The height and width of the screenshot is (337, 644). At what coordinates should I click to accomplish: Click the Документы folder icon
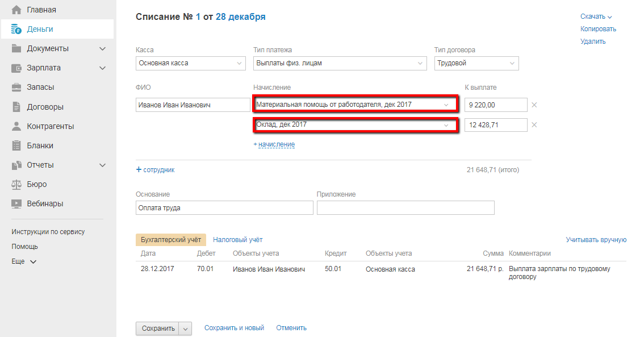coord(16,48)
